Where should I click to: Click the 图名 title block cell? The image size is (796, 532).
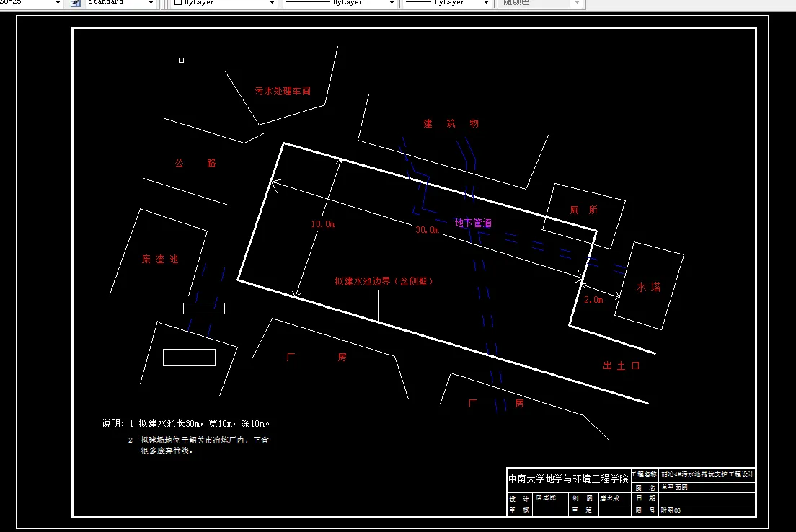(645, 488)
